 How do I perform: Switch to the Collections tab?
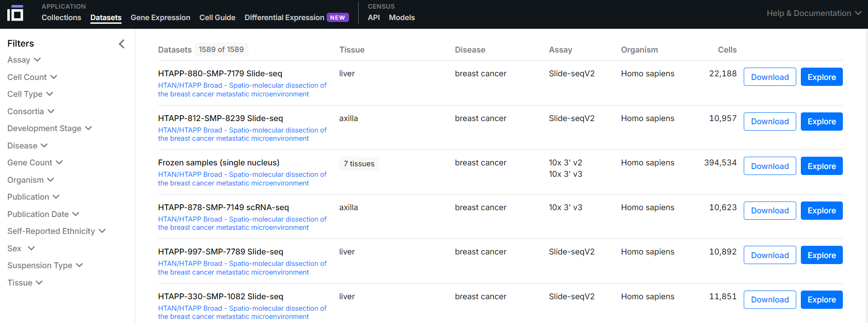[61, 17]
